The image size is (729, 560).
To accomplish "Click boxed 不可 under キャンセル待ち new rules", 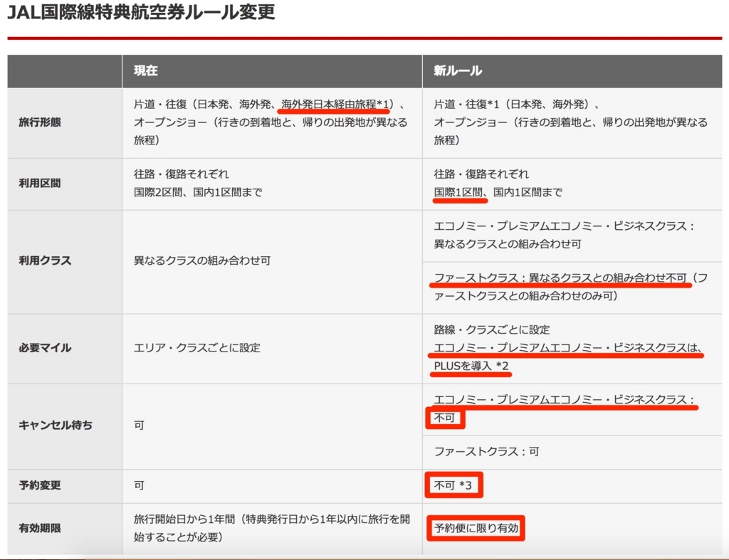I will 444,418.
